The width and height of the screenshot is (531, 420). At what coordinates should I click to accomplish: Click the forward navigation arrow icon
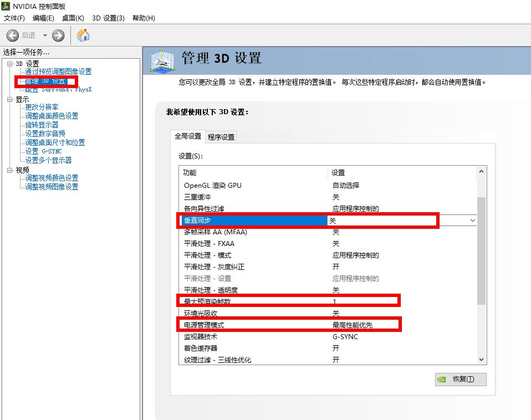point(58,35)
